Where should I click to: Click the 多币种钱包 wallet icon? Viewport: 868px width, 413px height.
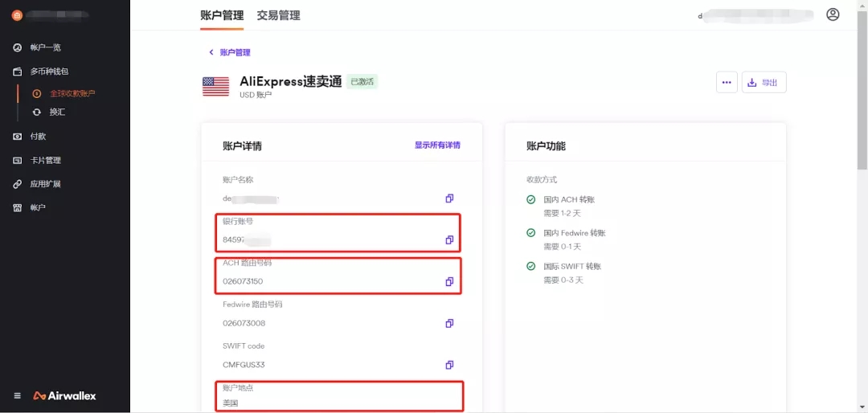click(x=17, y=72)
